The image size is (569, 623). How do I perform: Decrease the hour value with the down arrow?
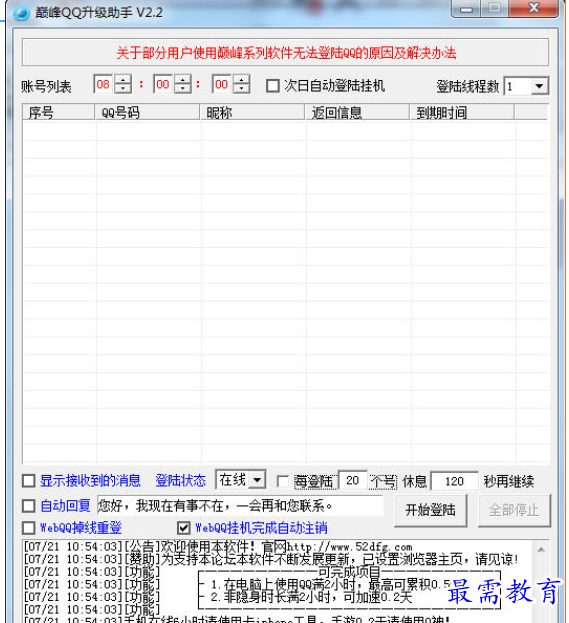pos(123,89)
